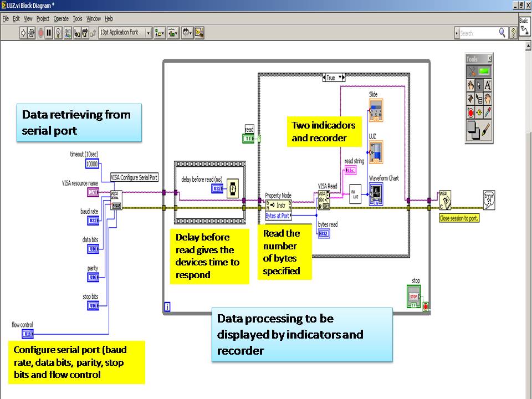Select the Connect Wire spool tool
The width and height of the screenshot is (532, 399).
click(470, 99)
